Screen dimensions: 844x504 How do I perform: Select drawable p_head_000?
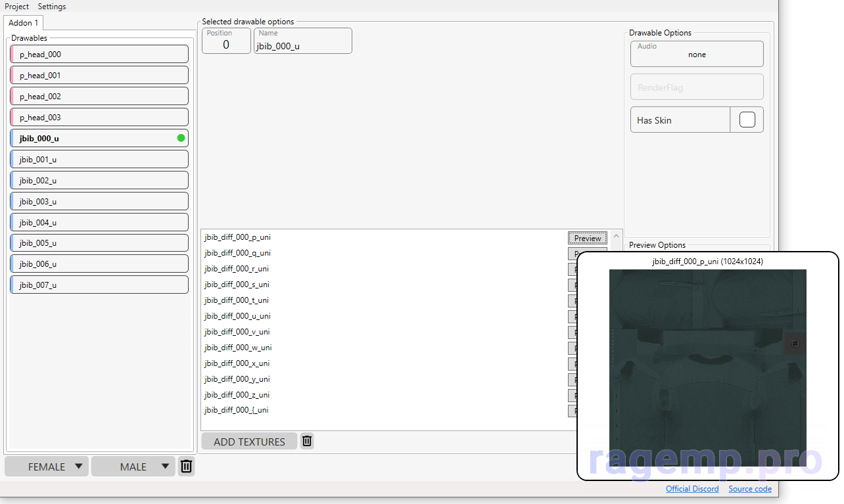[x=99, y=55]
